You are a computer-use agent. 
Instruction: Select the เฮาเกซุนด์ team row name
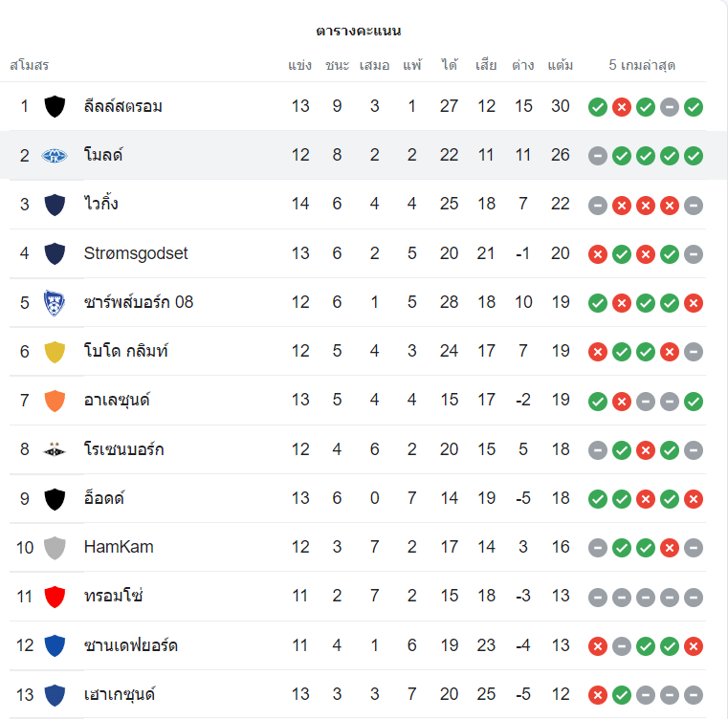click(x=120, y=694)
